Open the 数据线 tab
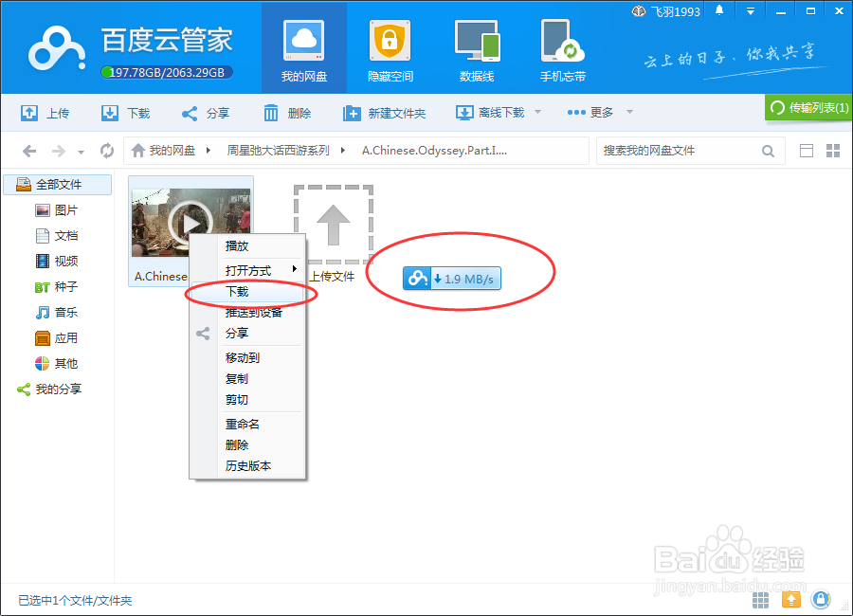 pos(477,49)
